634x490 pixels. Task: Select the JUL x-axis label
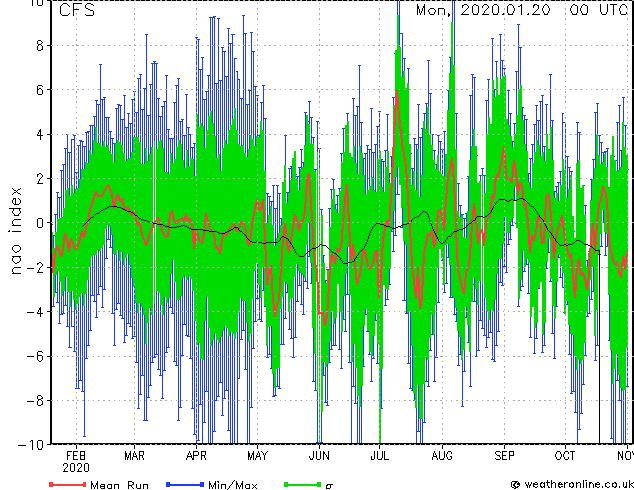[379, 456]
